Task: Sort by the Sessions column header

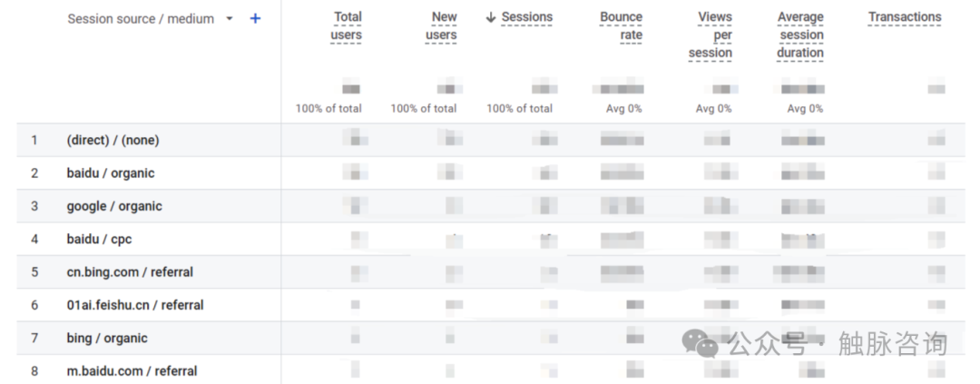Action: (526, 17)
